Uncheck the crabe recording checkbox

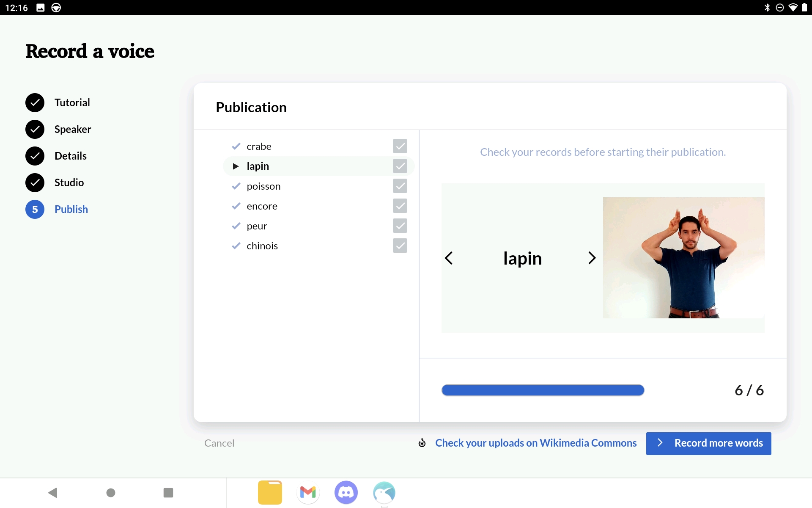click(400, 146)
